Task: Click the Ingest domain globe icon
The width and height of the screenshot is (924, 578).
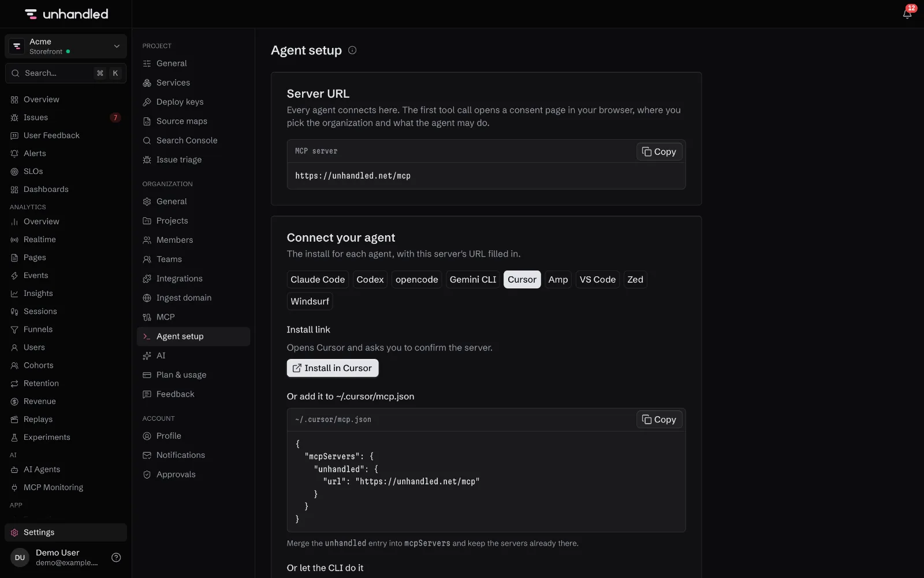Action: click(x=147, y=298)
